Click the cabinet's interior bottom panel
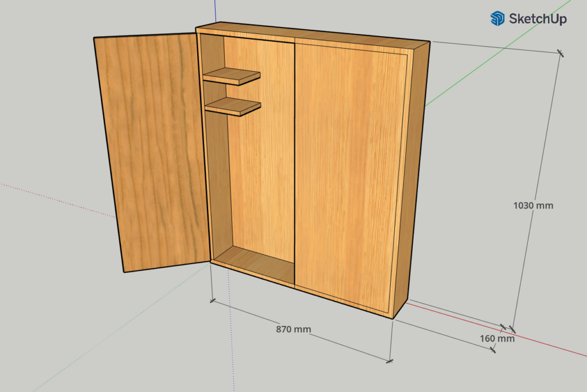Viewport: 587px width, 392px height. pos(255,264)
